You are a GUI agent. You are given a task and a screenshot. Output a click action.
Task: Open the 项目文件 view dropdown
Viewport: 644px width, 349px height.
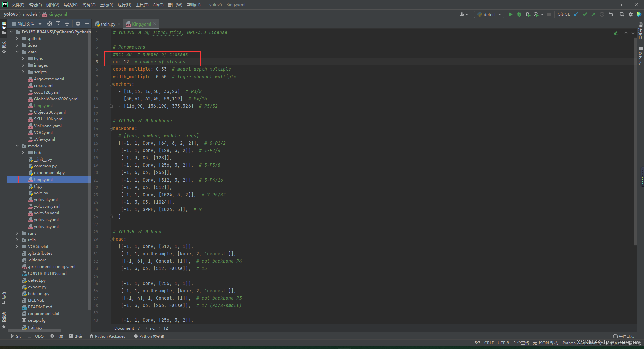click(26, 24)
